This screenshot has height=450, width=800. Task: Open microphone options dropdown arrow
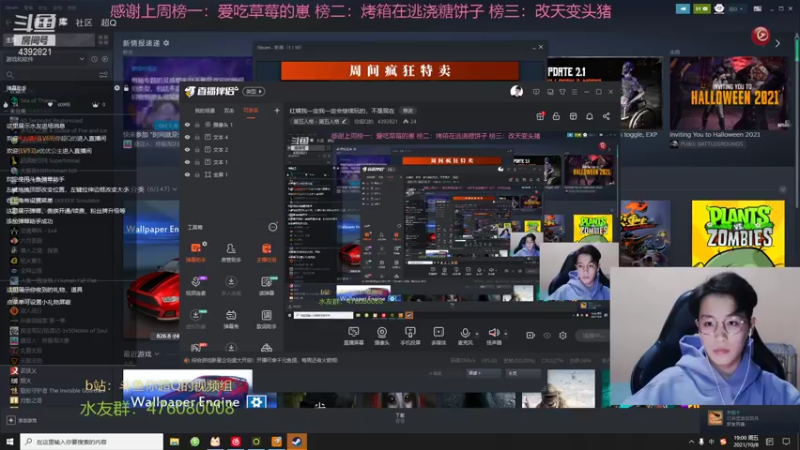477,334
